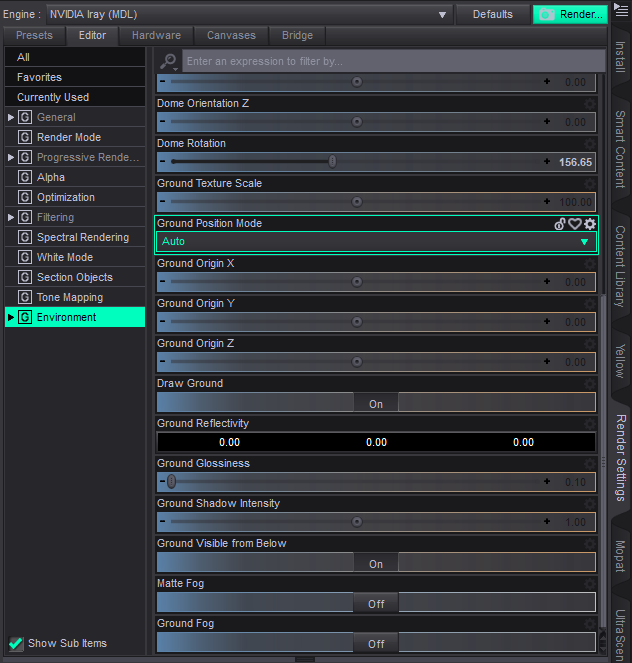Open the Bridge tab

pyautogui.click(x=297, y=36)
